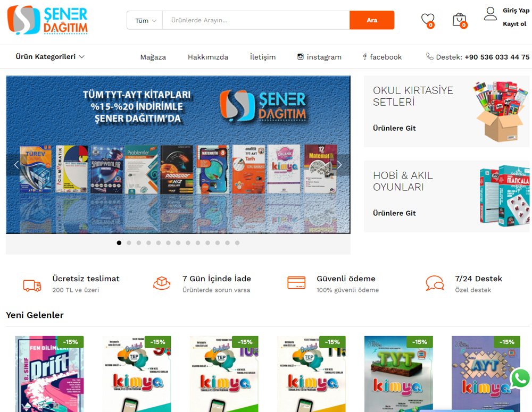Click the orange Ara search button
The height and width of the screenshot is (412, 532).
coord(372,20)
